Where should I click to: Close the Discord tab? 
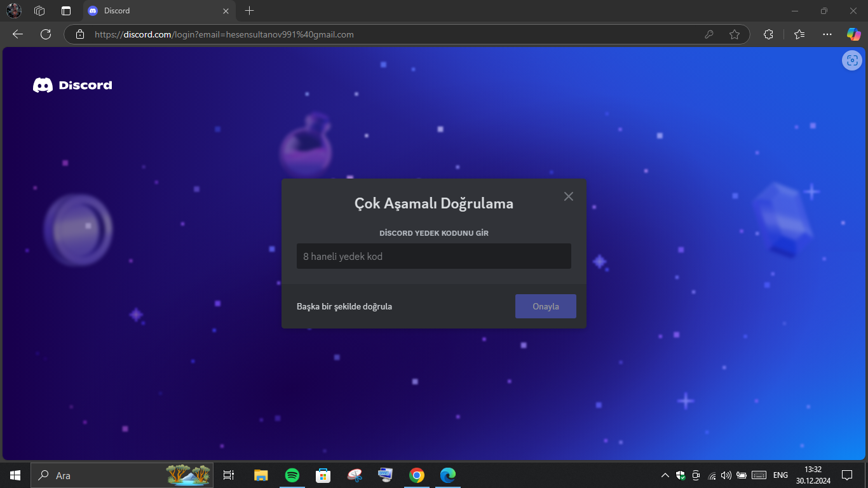point(226,11)
